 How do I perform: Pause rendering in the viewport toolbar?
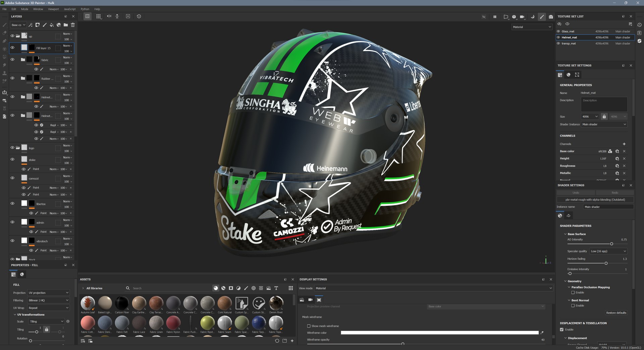click(495, 16)
